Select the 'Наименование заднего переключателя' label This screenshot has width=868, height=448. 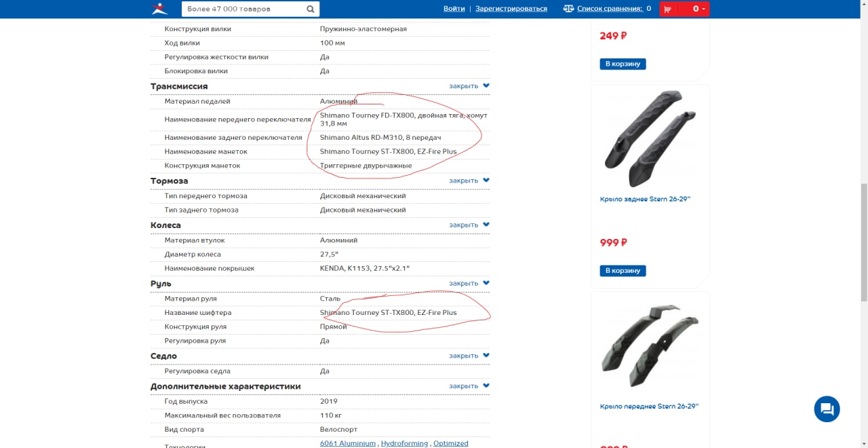[233, 138]
